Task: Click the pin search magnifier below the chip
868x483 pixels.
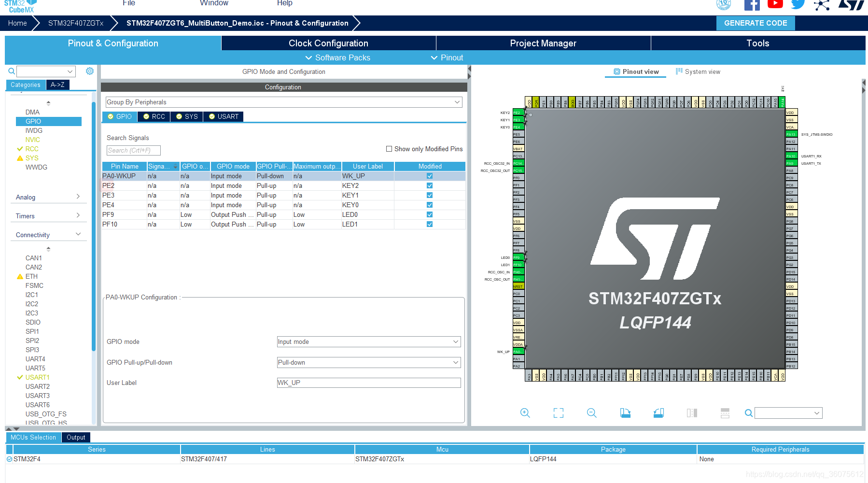Action: [x=748, y=413]
